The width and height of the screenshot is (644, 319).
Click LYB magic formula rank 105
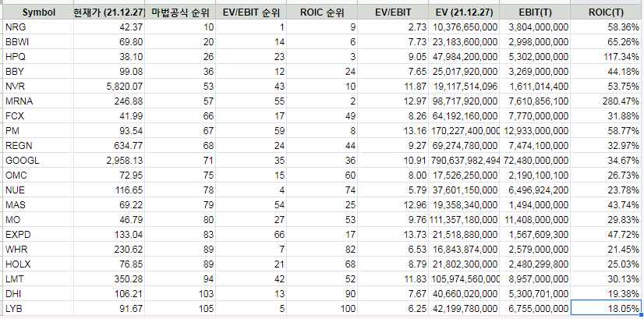[180, 308]
